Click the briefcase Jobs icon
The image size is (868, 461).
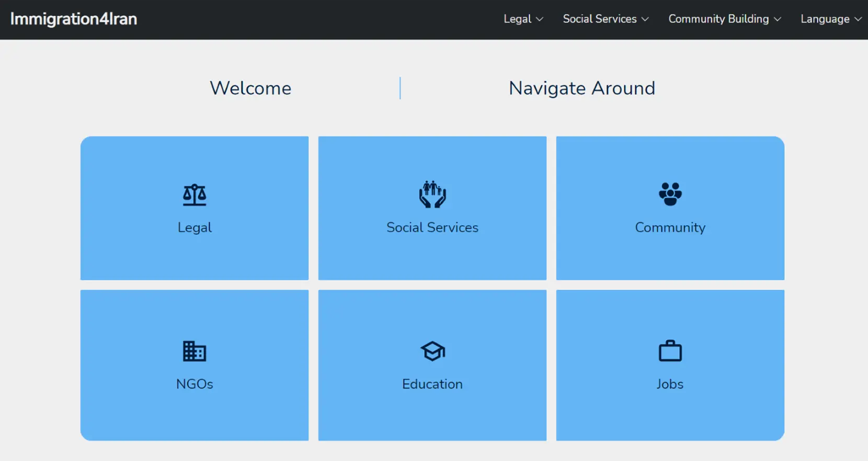tap(670, 351)
